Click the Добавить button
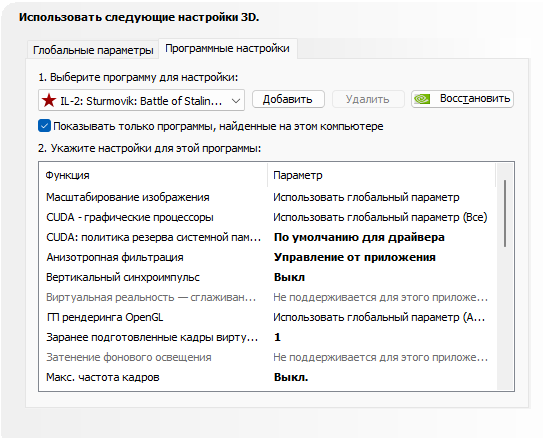The height and width of the screenshot is (438, 543). pos(288,99)
